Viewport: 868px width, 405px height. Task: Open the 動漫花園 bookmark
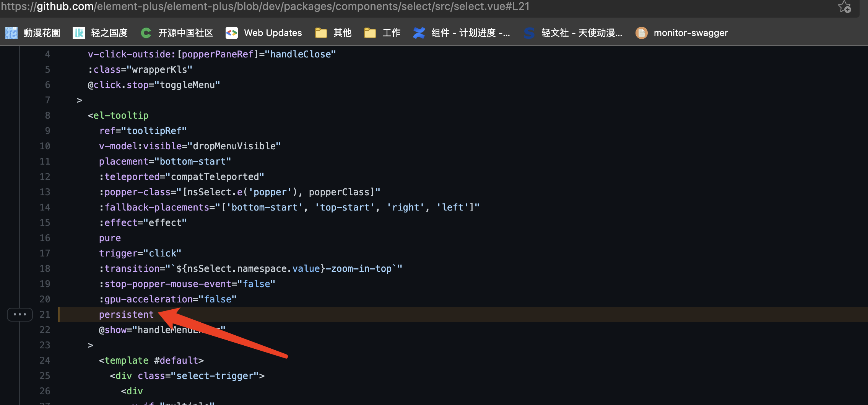coord(41,33)
